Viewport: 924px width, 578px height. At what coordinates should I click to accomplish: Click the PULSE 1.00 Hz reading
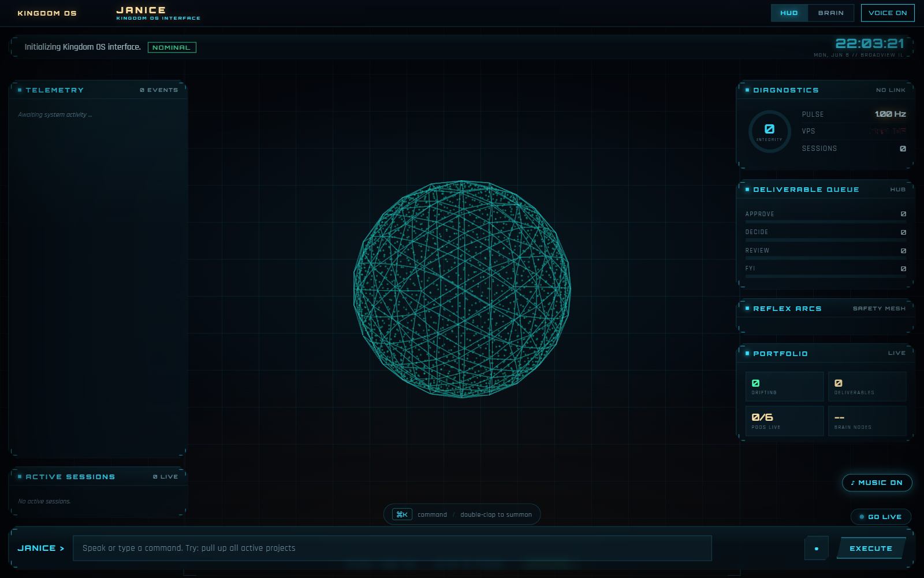(x=854, y=114)
